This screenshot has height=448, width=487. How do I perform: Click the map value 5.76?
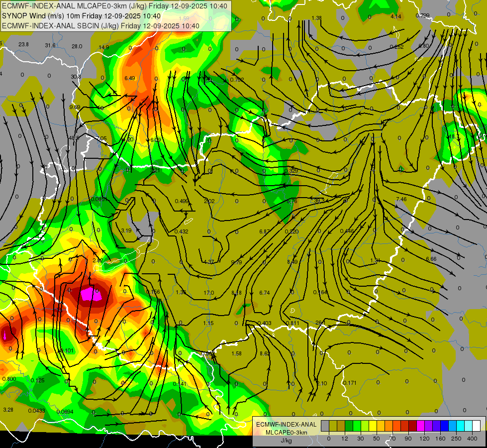[x=292, y=201]
